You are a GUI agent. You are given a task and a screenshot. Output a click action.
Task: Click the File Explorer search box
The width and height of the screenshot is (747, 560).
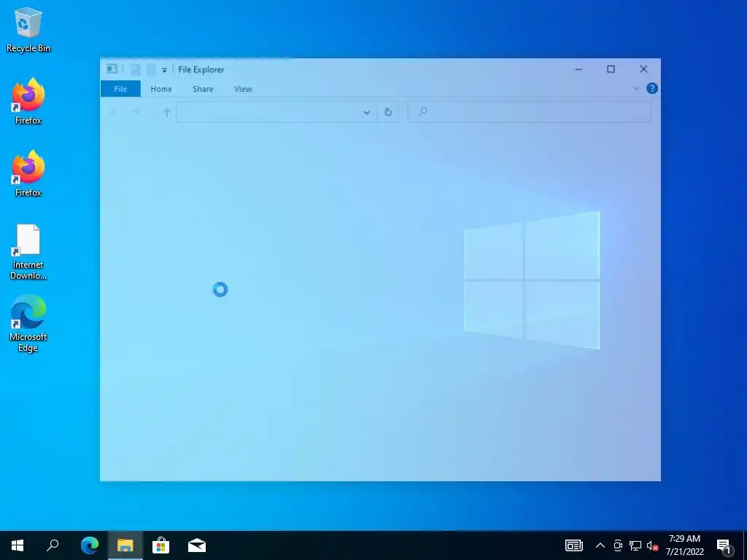530,112
